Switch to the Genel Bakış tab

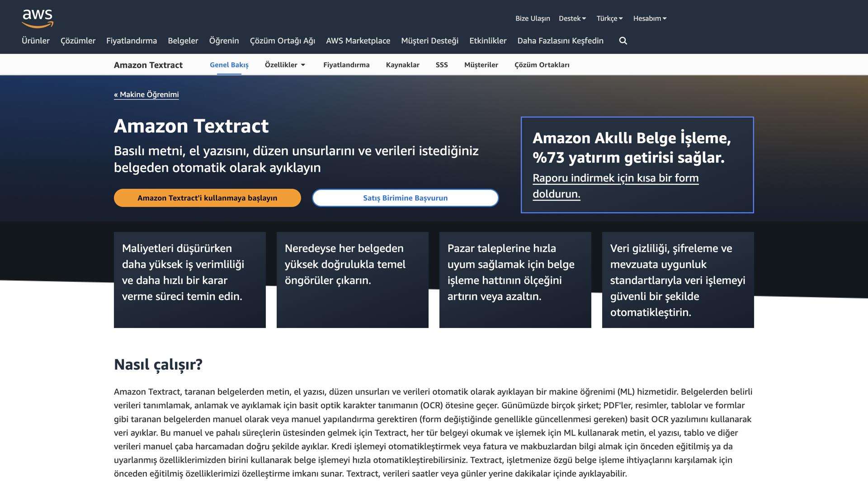click(x=228, y=65)
